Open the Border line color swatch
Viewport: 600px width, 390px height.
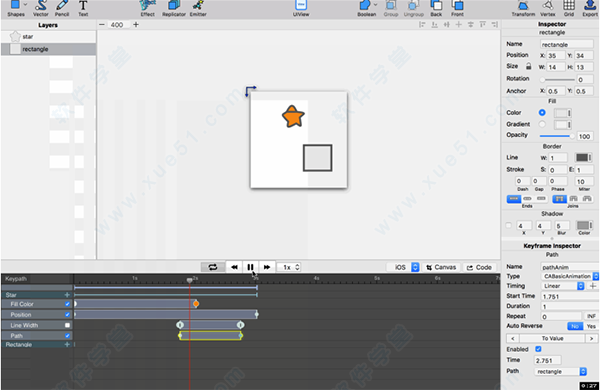584,158
